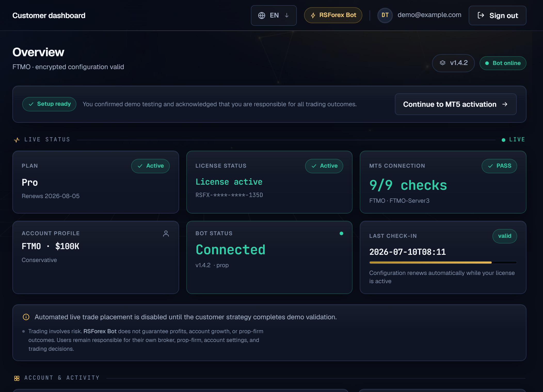543x392 pixels.
Task: Click the Account & Activity grid icon
Action: (x=17, y=378)
